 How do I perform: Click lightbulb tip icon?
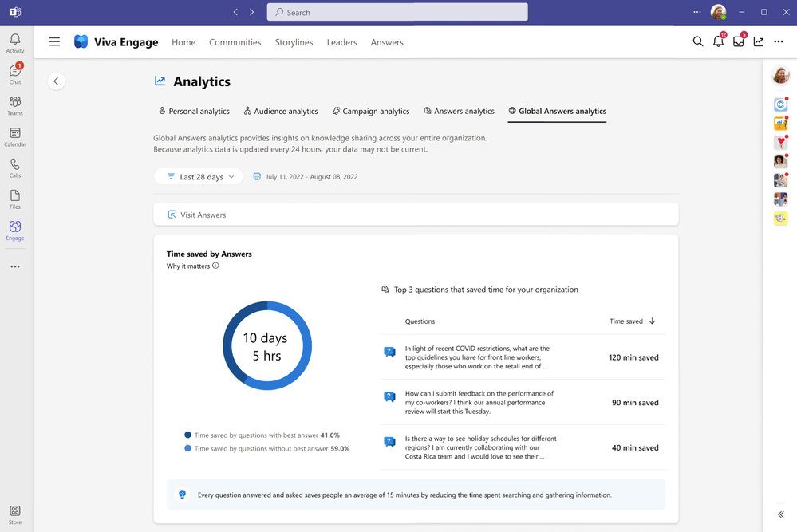pos(182,495)
